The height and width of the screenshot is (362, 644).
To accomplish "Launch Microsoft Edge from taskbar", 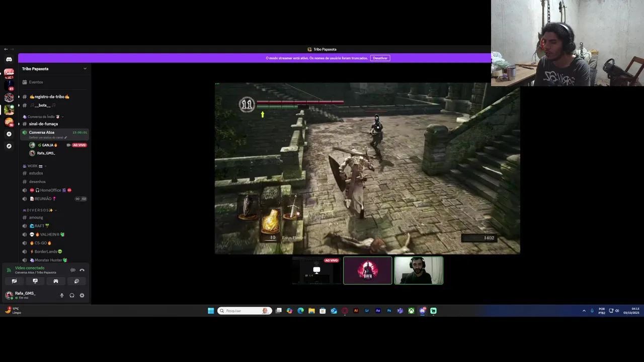I will coord(300,311).
